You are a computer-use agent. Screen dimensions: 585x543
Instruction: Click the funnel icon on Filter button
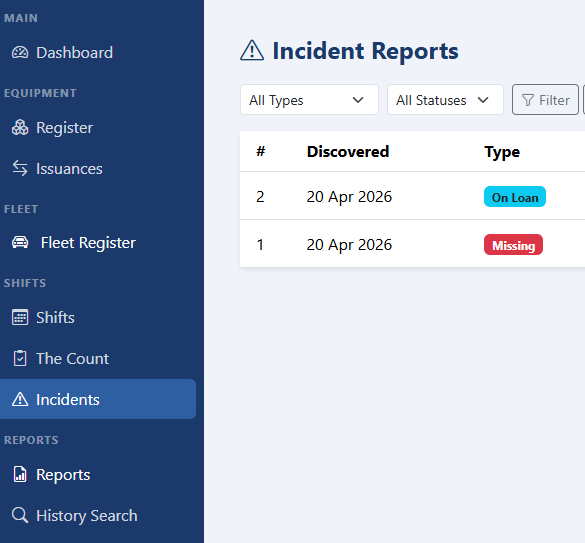pyautogui.click(x=528, y=100)
